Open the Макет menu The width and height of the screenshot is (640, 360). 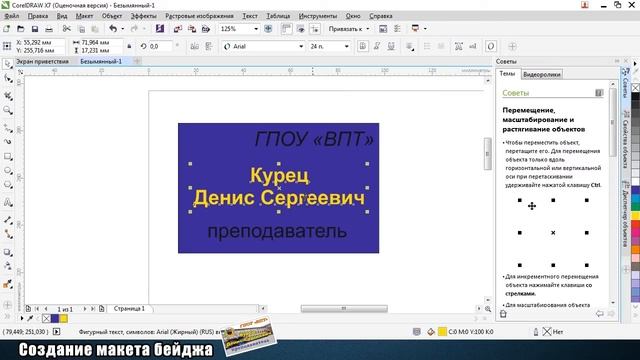[x=84, y=16]
